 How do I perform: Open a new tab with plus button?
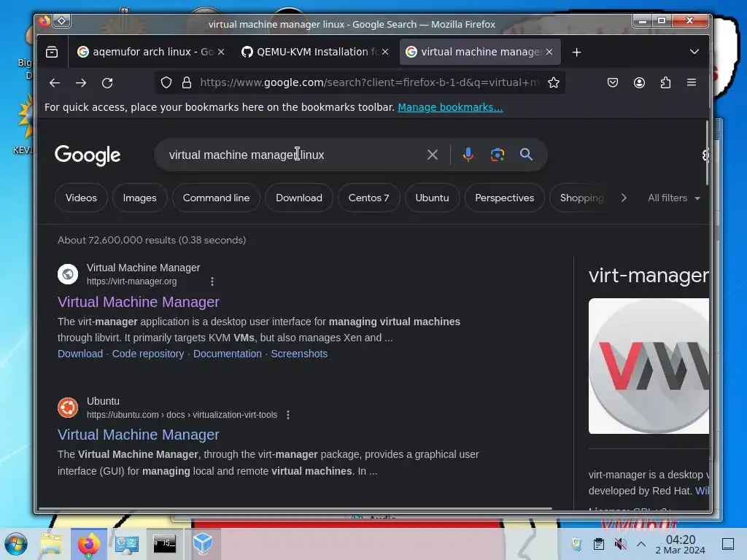(x=577, y=52)
